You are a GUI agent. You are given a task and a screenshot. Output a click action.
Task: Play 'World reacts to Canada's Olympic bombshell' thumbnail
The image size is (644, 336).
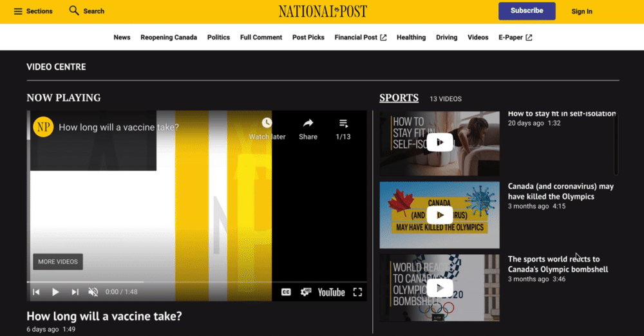coord(439,288)
